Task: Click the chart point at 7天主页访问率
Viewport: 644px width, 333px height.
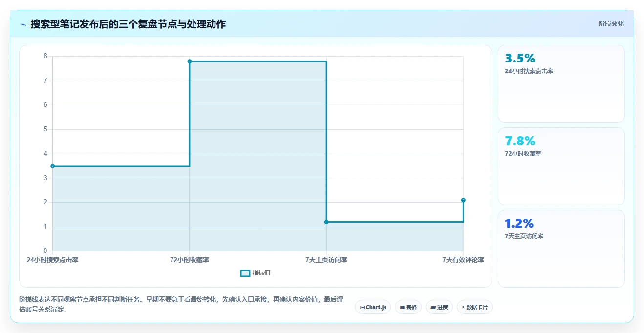Action: click(x=326, y=222)
